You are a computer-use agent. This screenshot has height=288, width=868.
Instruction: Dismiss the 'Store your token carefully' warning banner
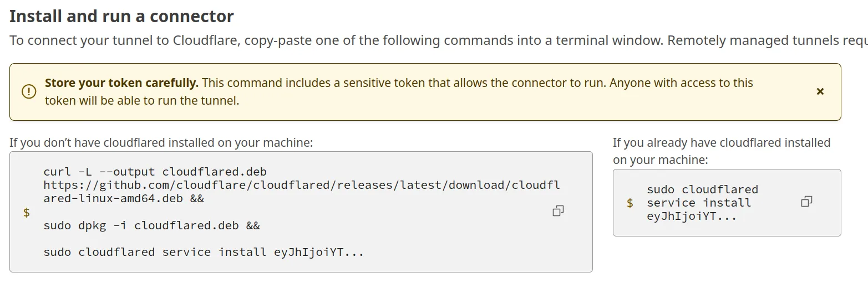[820, 91]
